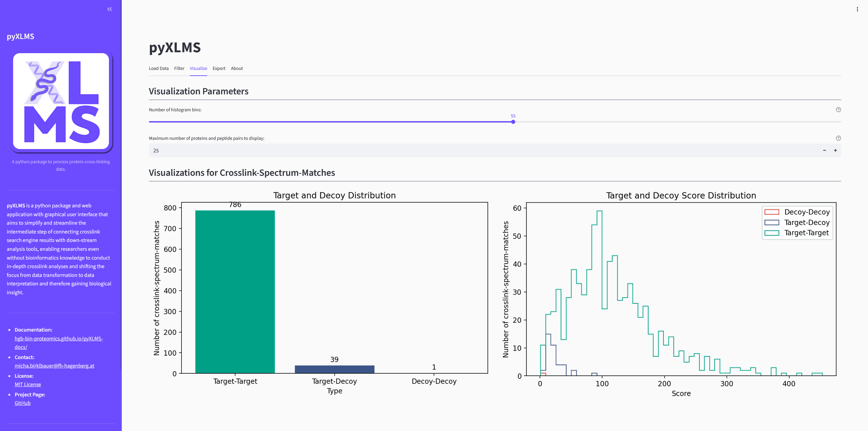Open the Filter tab
This screenshot has width=868, height=431.
179,68
